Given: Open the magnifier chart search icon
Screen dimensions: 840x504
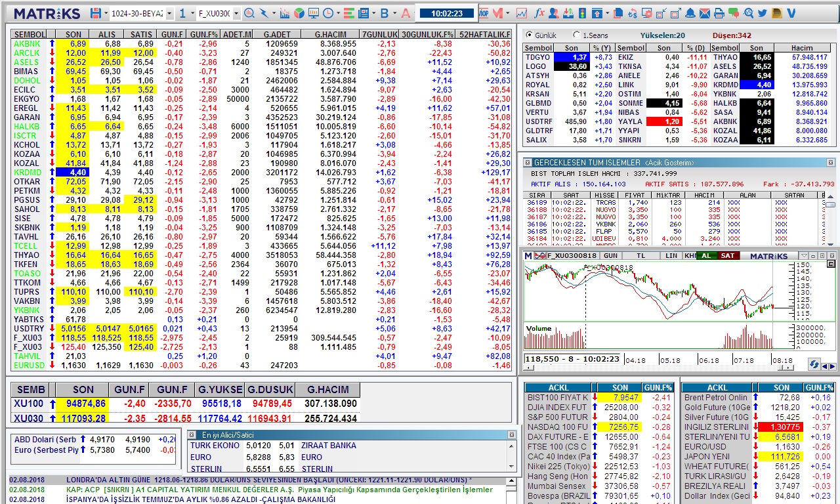Looking at the screenshot, I should pos(249,13).
